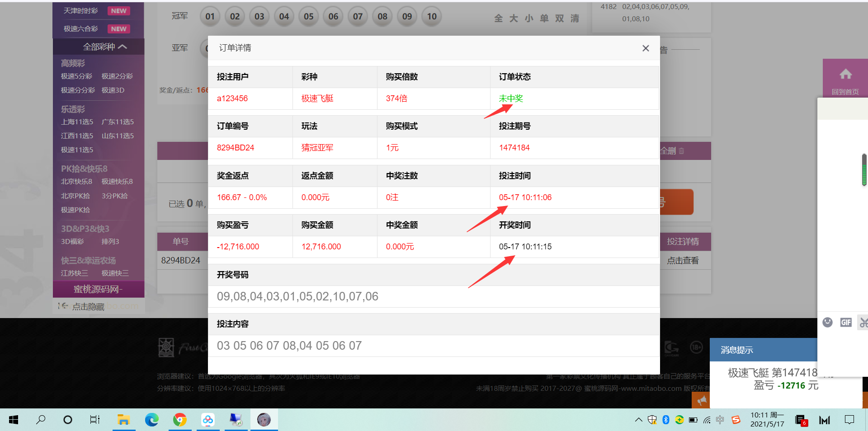Click the GIF icon
Viewport: 868px width, 431px height.
coord(846,322)
